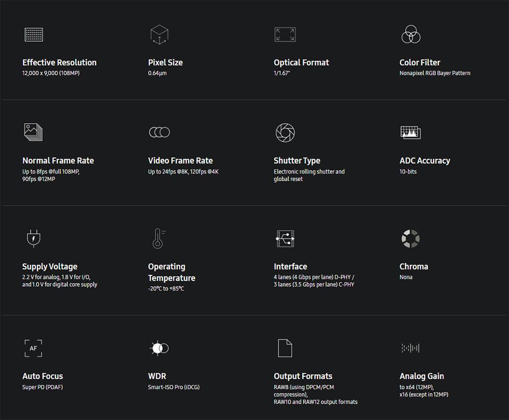
Task: Click the Auto Focus AF bracket icon
Action: point(33,348)
